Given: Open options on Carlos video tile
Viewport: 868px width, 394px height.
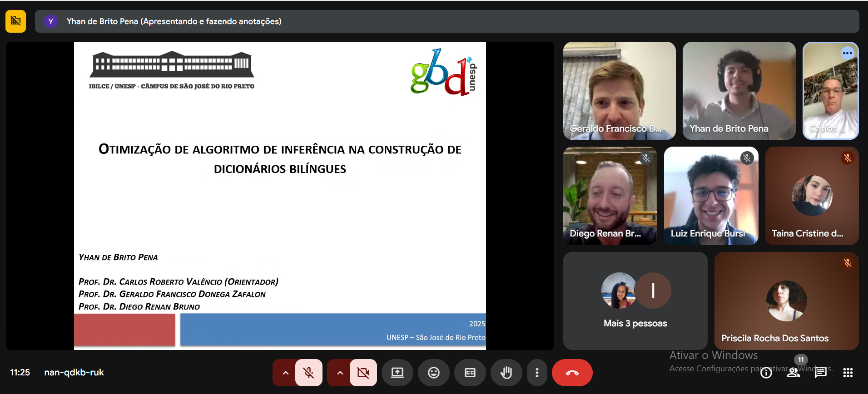Looking at the screenshot, I should pyautogui.click(x=848, y=53).
